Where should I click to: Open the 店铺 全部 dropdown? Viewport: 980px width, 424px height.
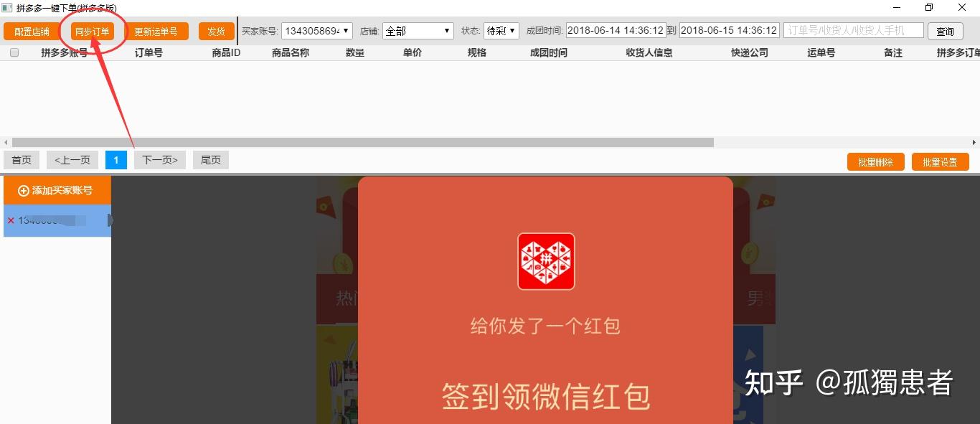(418, 31)
